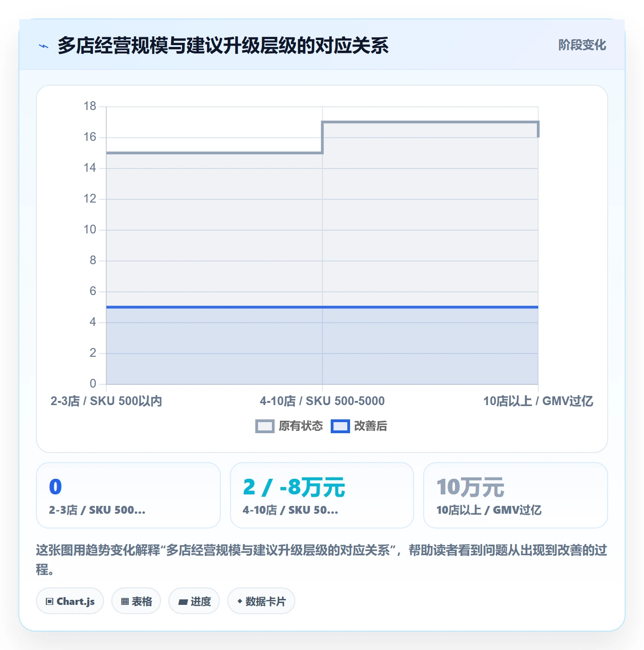
Task: Toggle the 原有状态 legend swatch
Action: click(265, 426)
